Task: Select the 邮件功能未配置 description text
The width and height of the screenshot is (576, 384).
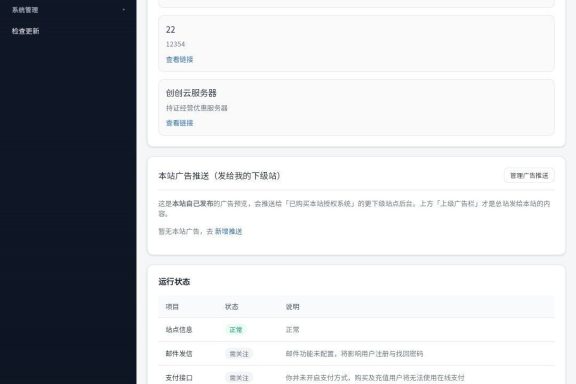Action: [x=354, y=354]
